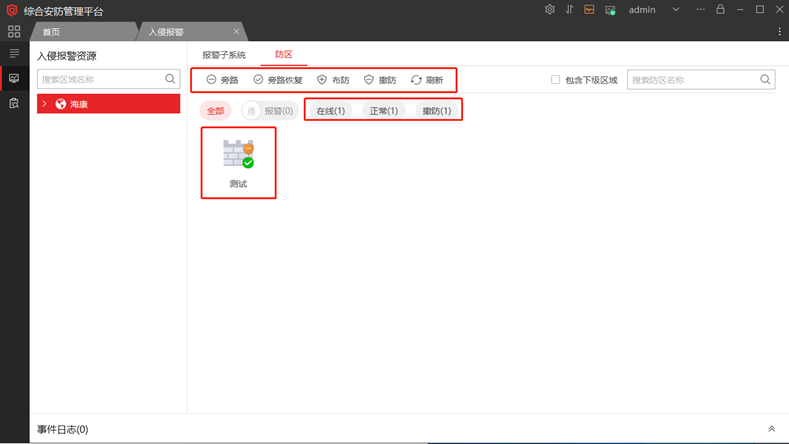The height and width of the screenshot is (444, 789).
Task: Click the 撤防(1) filter pill
Action: coord(437,111)
